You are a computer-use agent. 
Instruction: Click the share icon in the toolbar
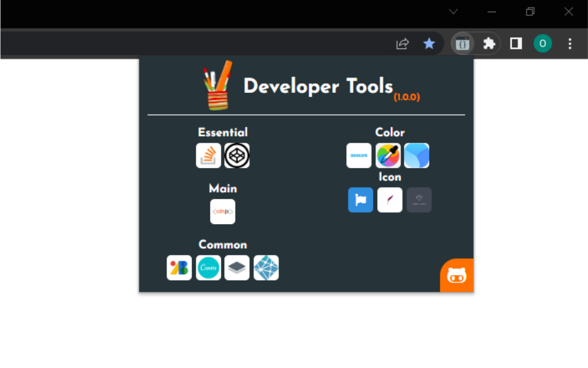coord(402,43)
